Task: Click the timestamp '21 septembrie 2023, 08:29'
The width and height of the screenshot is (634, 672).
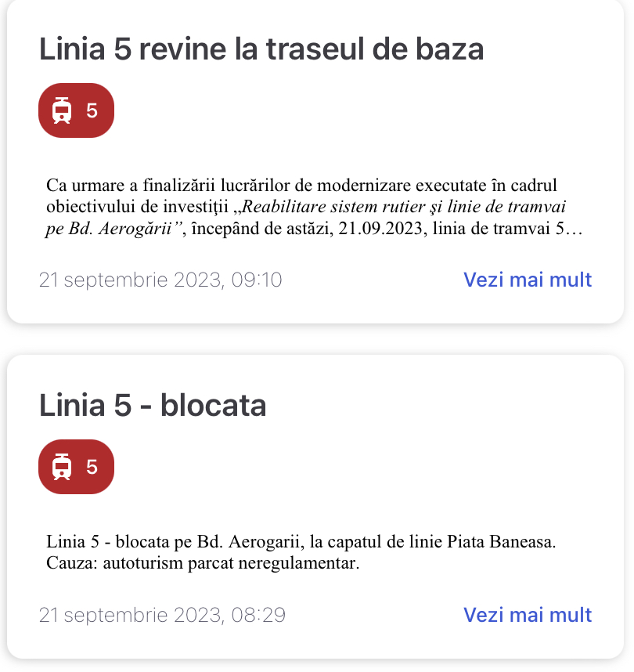Action: 162,615
